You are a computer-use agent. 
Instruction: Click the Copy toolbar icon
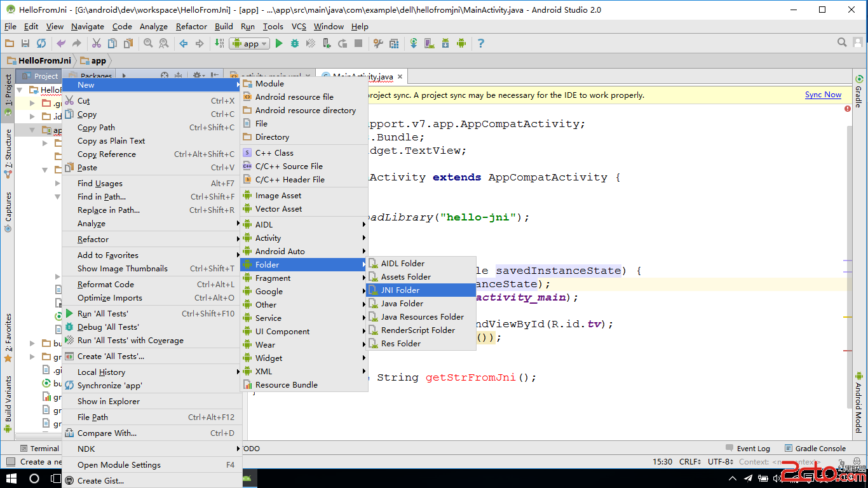pyautogui.click(x=112, y=43)
